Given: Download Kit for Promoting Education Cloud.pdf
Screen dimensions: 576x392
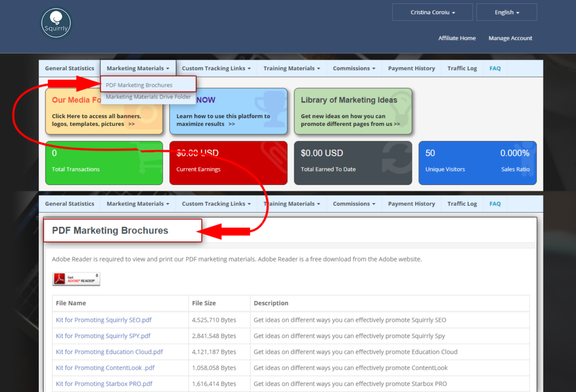Looking at the screenshot, I should click(110, 352).
